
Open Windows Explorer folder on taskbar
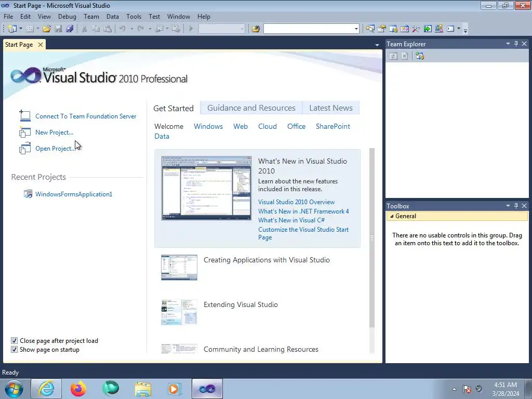click(143, 389)
